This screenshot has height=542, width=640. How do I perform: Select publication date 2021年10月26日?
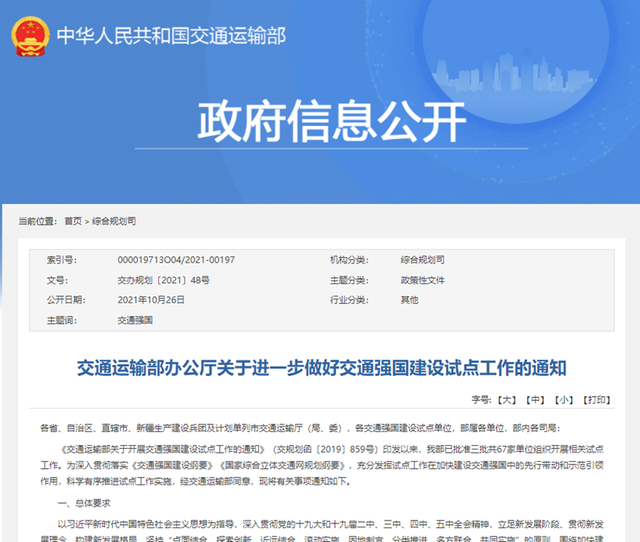click(x=151, y=300)
